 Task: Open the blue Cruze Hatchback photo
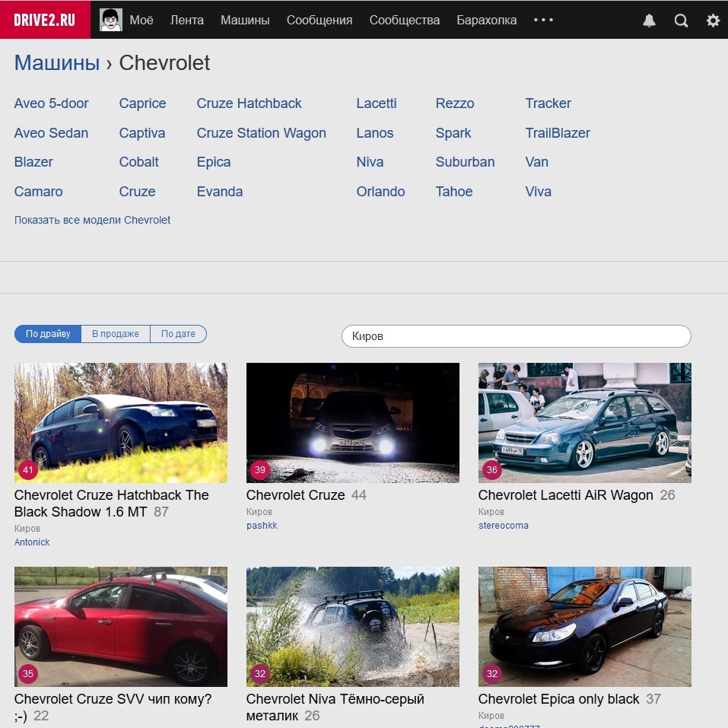click(x=121, y=423)
